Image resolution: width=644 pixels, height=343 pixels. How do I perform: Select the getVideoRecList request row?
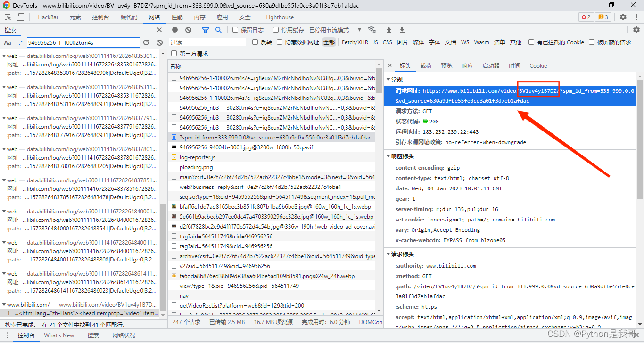pos(272,306)
